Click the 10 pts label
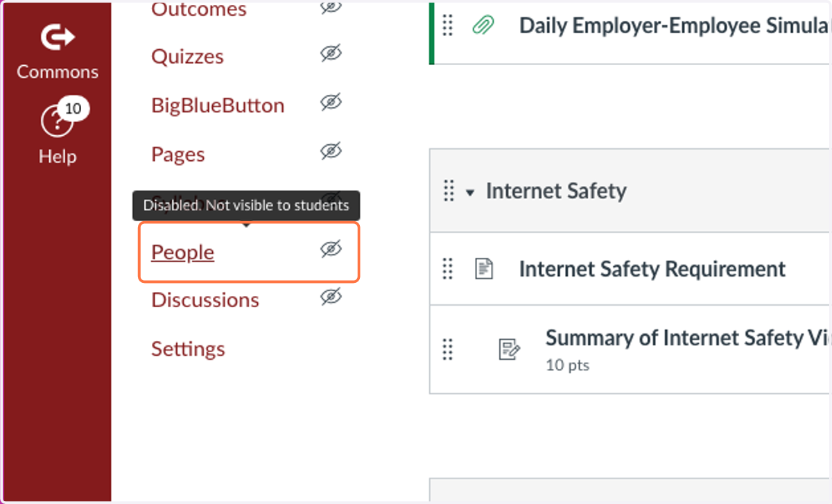 [567, 365]
